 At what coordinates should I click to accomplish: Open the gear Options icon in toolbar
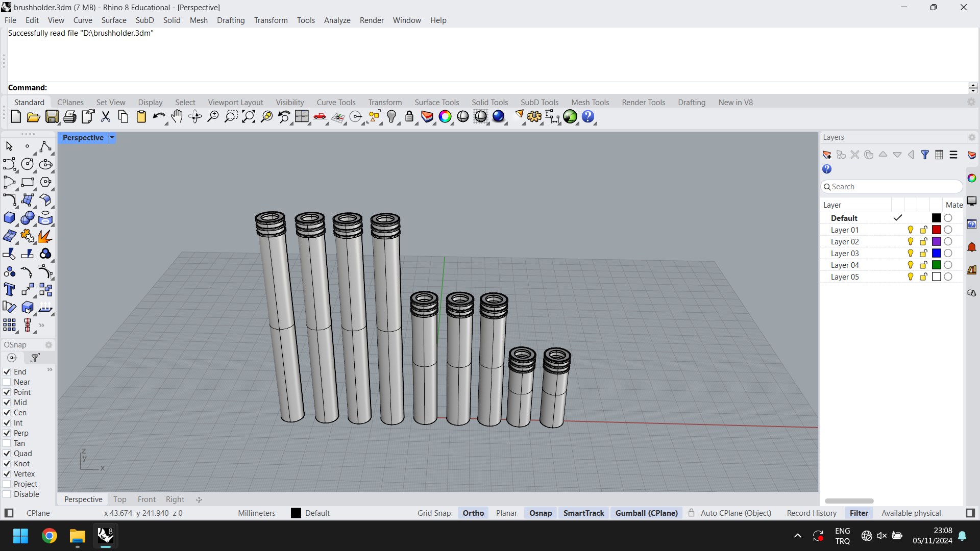tap(534, 117)
